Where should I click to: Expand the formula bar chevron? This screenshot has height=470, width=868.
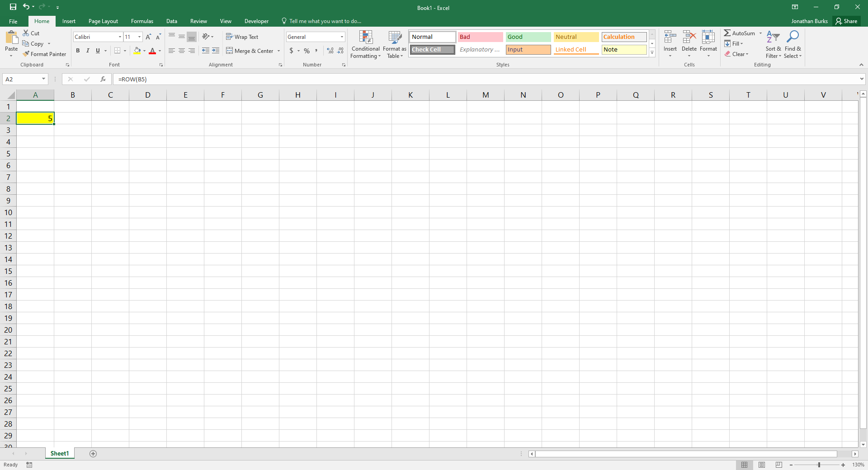coord(862,79)
